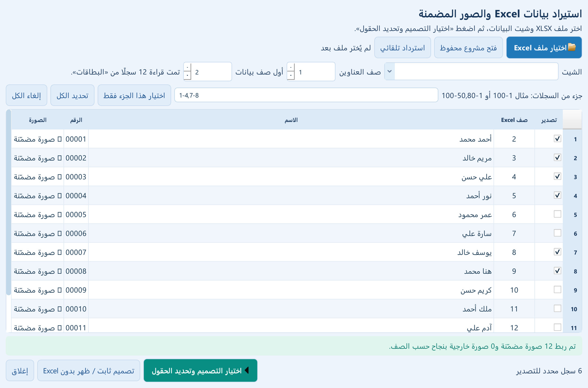Click the name cell مريم خالد

[291, 158]
